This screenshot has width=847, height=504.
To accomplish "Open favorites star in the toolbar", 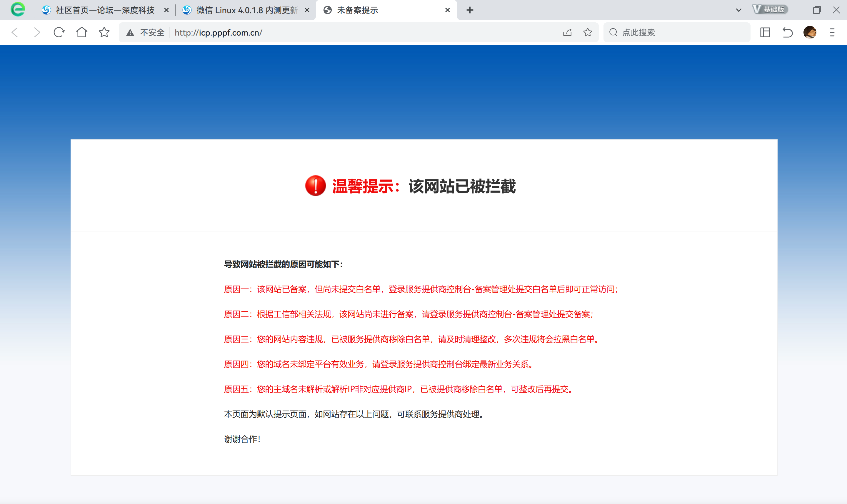I will (104, 32).
